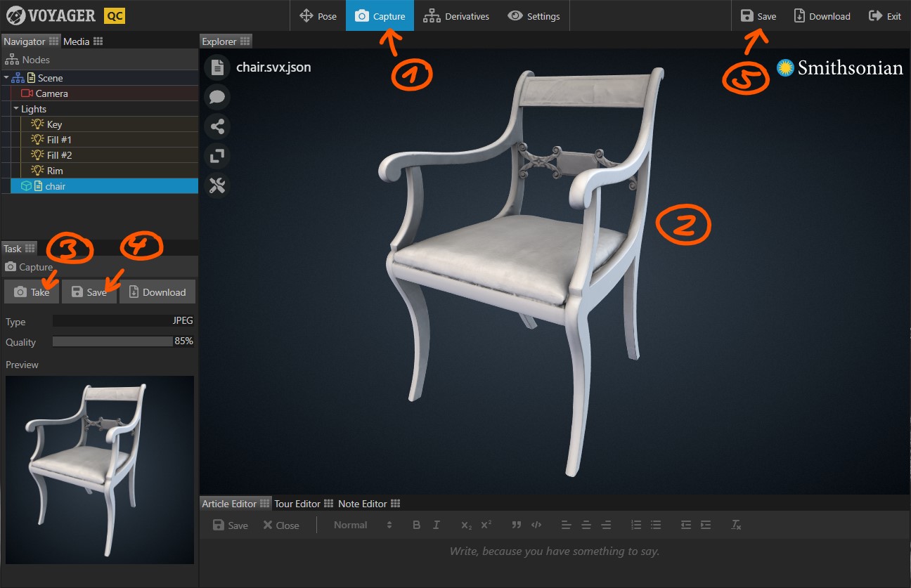Screen dimensions: 911x588
Task: Switch to the Media tab
Action: pos(77,41)
